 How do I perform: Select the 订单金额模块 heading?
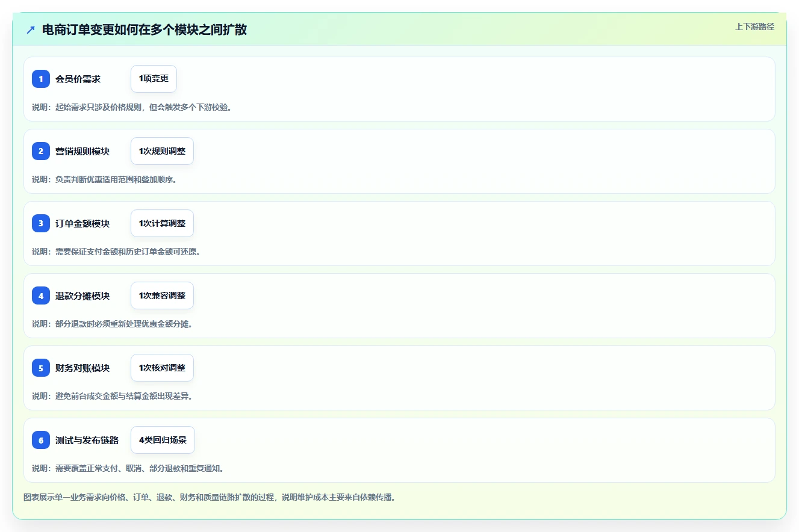(82, 223)
